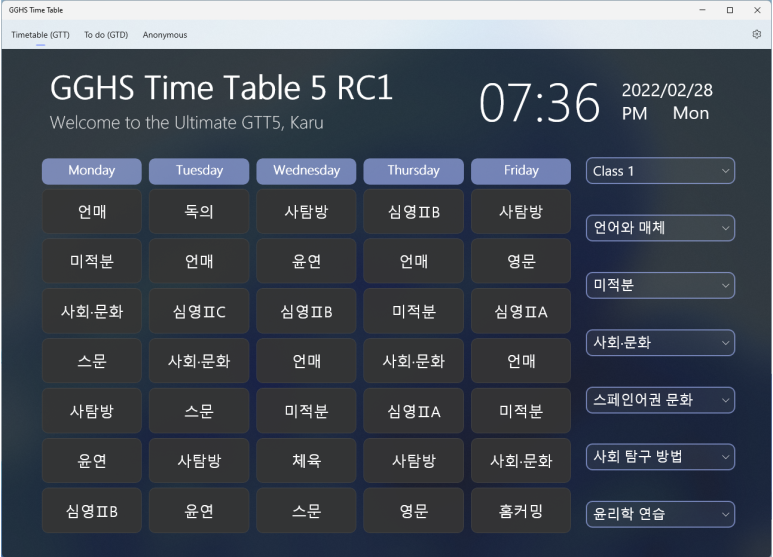
Task: Click the Welcome to the Ultimate GTT5 subtitle
Action: click(x=186, y=122)
